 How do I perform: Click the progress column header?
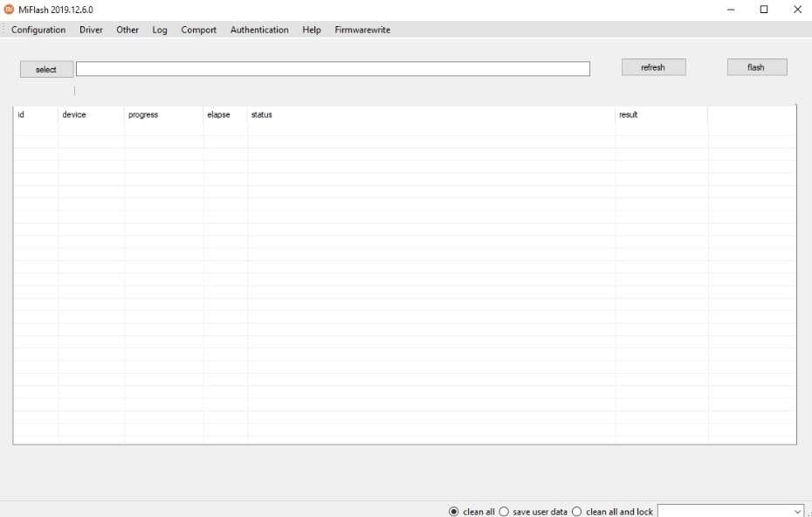163,114
